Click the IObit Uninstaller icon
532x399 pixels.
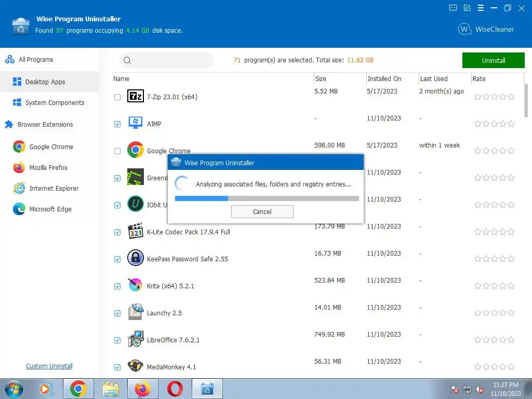click(x=136, y=204)
